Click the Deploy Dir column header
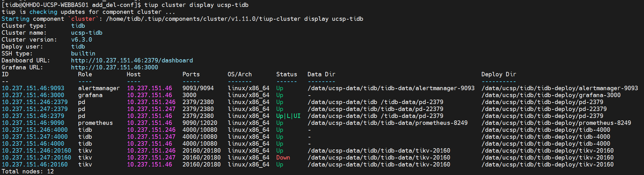This screenshot has width=644, height=175. [x=499, y=74]
